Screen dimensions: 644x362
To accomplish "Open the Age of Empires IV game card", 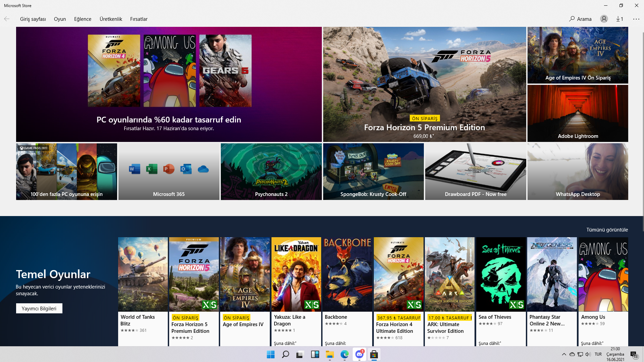I will 245,292.
